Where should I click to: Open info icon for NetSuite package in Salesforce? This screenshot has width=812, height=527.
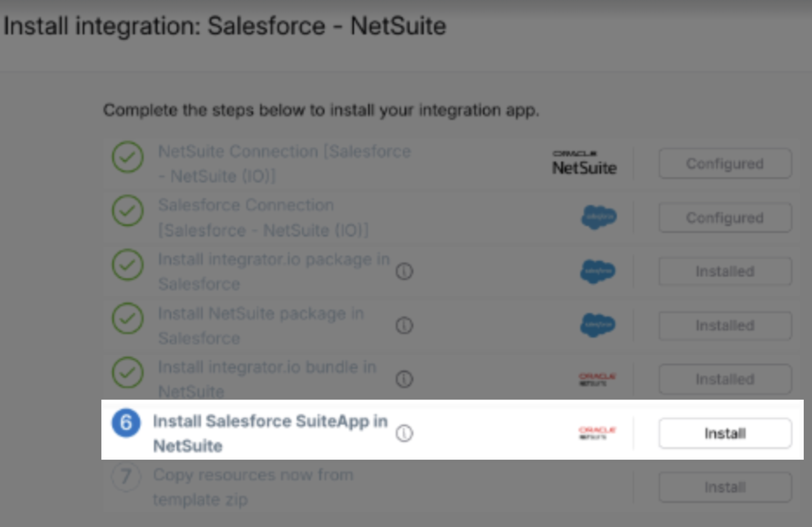point(404,326)
